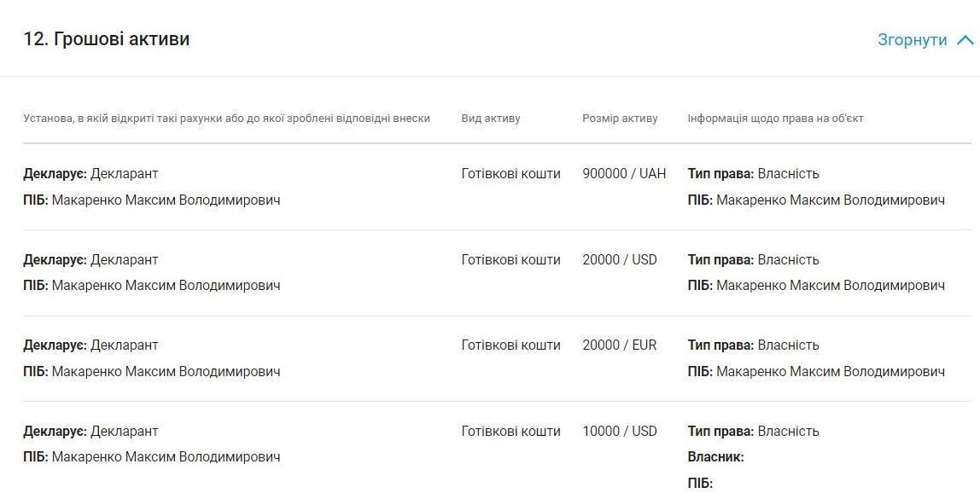The width and height of the screenshot is (980, 499).
Task: Click the Розмір активу column header
Action: [620, 118]
